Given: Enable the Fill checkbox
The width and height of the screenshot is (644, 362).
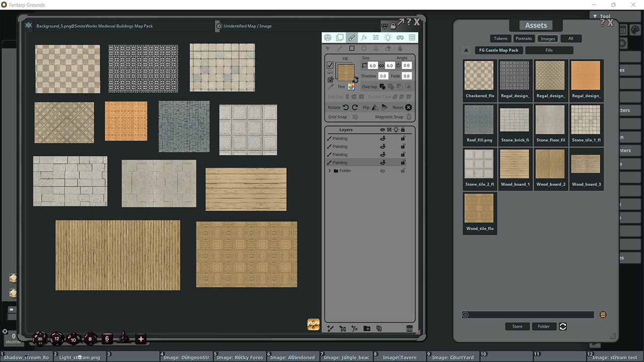Looking at the screenshot, I should pos(331,65).
